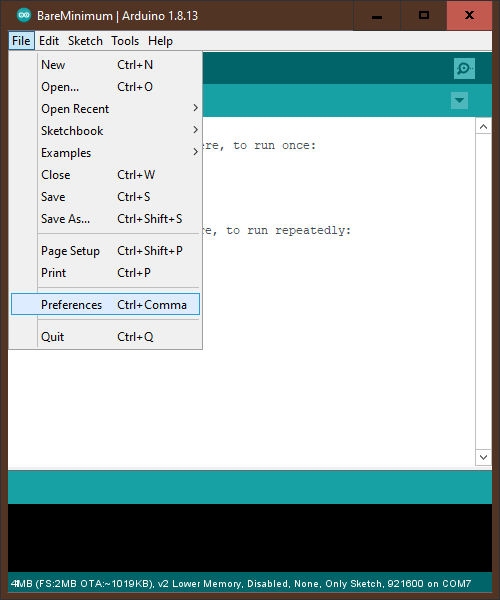This screenshot has width=500, height=600.
Task: Expand the Examples submenu
Action: coord(105,153)
